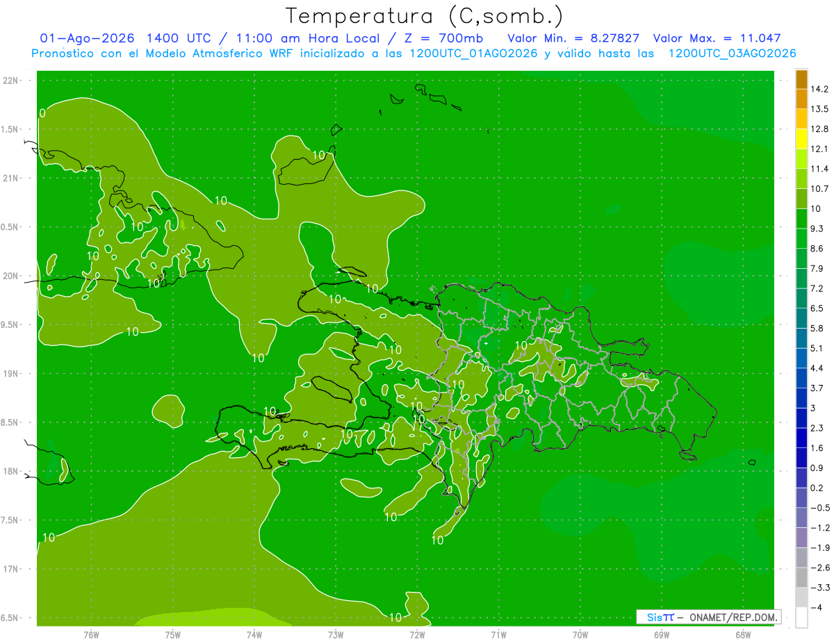Click the "13.5" colorbar value
Image resolution: width=834 pixels, height=644 pixels.
pos(819,109)
